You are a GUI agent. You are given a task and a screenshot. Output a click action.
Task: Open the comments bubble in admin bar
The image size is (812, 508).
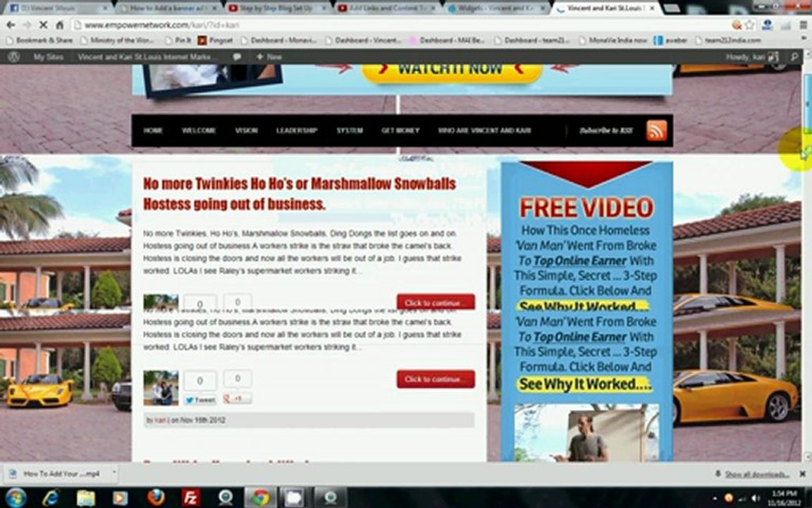click(237, 57)
